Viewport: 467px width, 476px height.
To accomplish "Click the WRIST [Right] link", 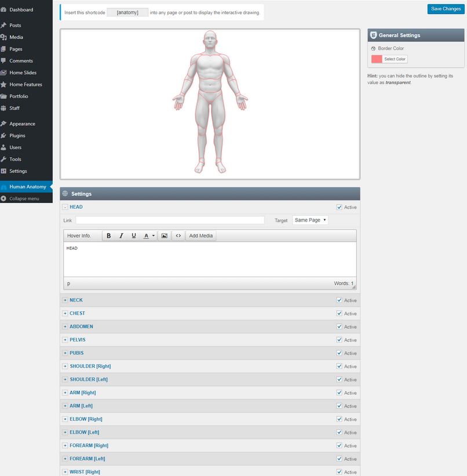I will tap(85, 472).
